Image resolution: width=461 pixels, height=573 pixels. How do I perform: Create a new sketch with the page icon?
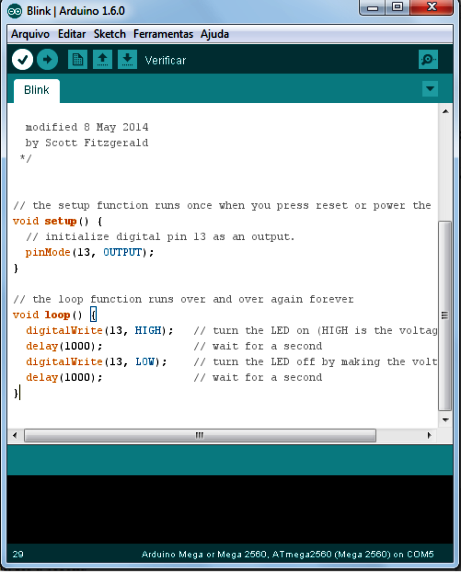coord(77,60)
